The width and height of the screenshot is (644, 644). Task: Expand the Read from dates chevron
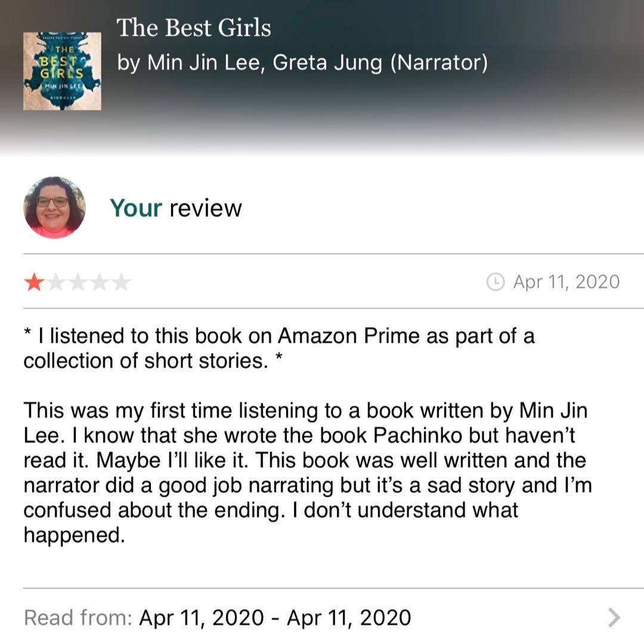coord(614,617)
